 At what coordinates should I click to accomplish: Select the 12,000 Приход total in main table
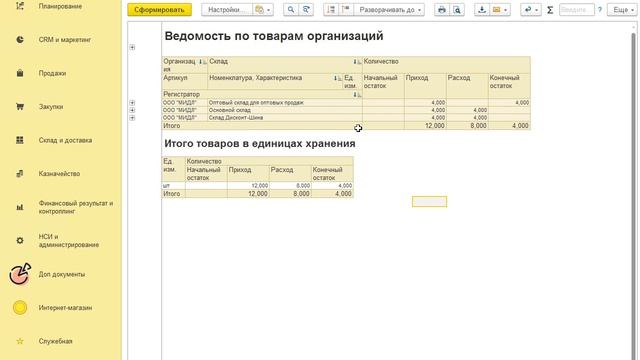coord(425,126)
